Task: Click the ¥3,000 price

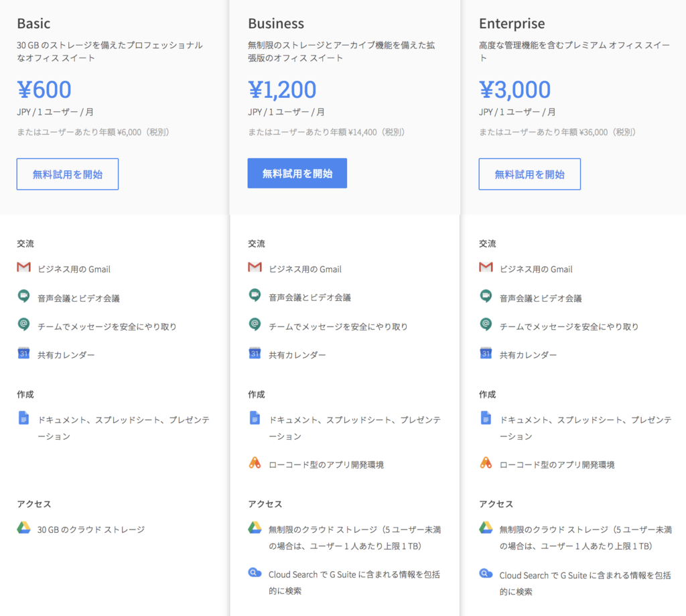Action: [514, 89]
